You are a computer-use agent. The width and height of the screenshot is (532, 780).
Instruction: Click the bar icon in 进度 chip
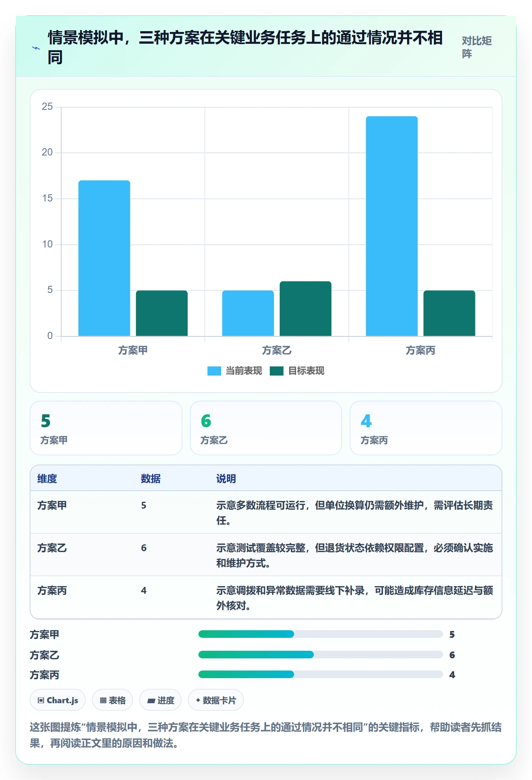pyautogui.click(x=151, y=701)
